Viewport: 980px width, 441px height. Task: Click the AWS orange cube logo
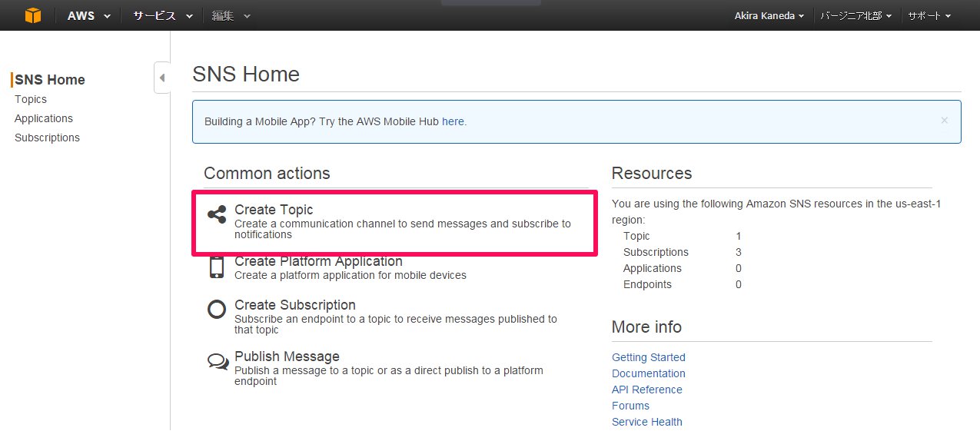[32, 15]
